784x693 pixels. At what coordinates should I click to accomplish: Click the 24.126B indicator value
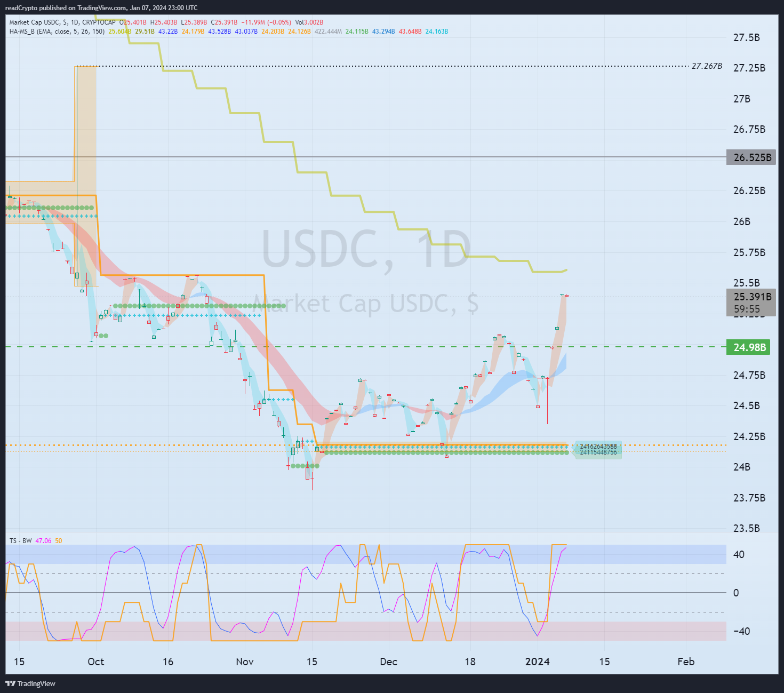point(300,31)
